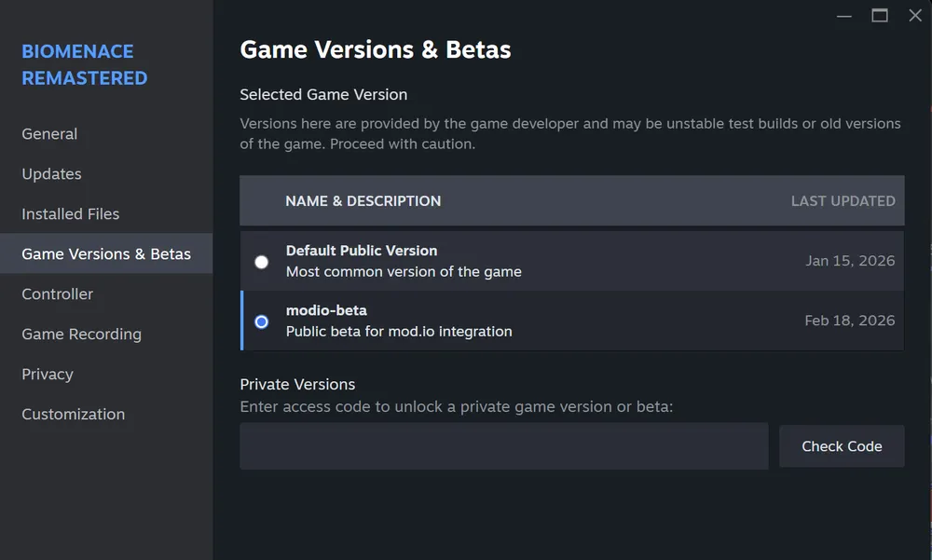Maximize the properties window
Viewport: 932px width, 560px height.
880,16
